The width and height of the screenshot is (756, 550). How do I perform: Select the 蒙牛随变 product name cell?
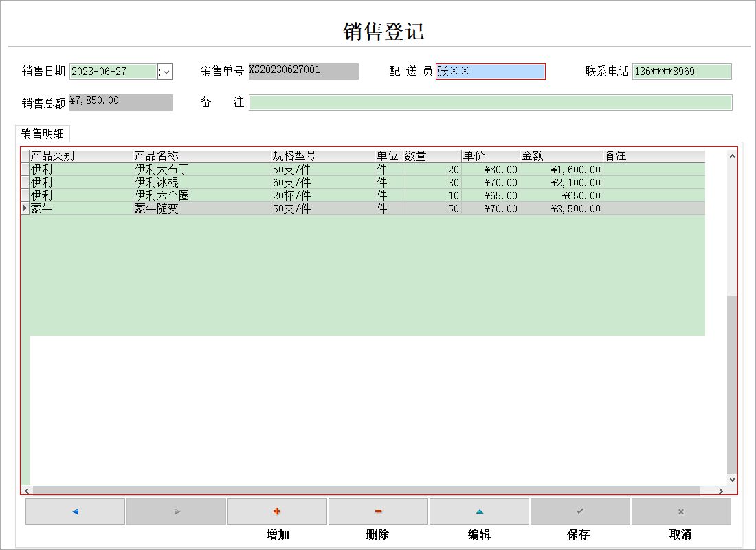[202, 208]
